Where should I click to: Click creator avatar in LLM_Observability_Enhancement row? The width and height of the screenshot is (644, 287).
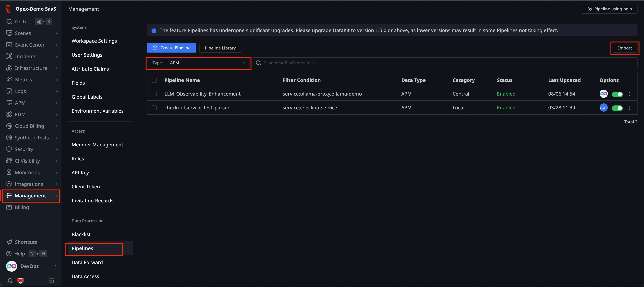tap(604, 94)
